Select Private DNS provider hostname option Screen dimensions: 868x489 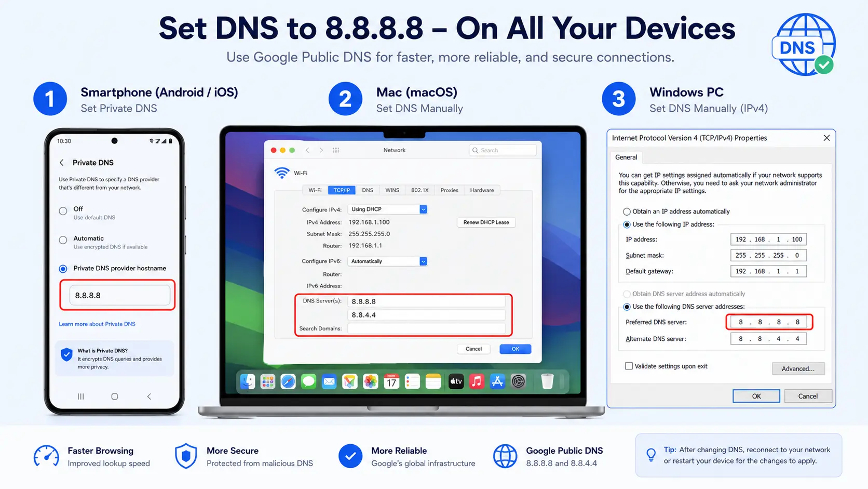(63, 269)
